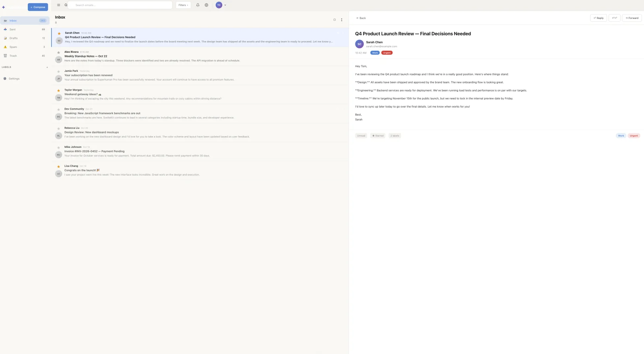Toggle the sidebar hamburger menu

pos(58,5)
